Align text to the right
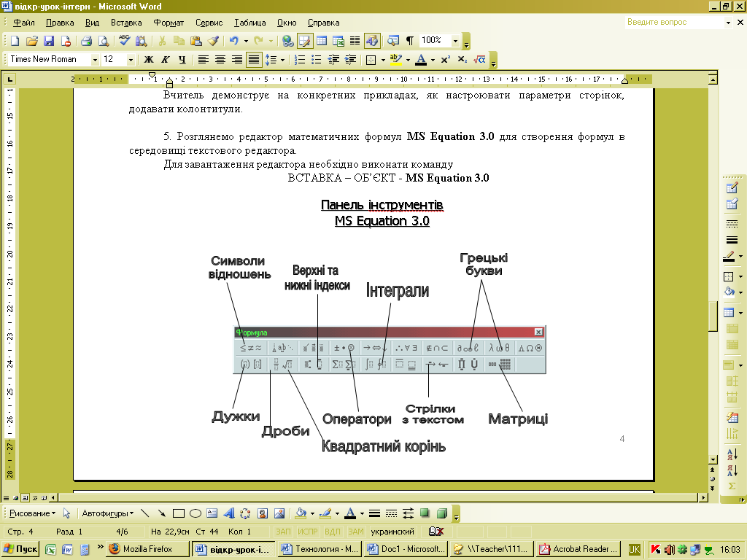 [237, 60]
